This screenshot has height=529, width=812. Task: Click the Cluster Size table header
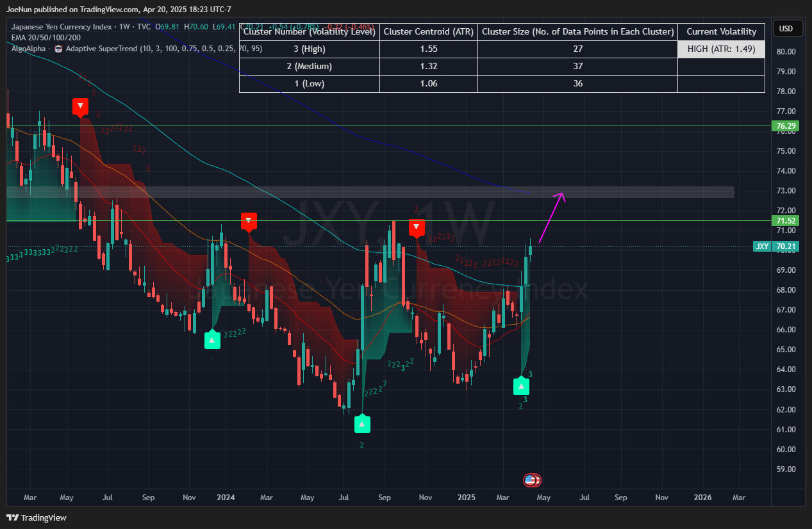pos(577,31)
